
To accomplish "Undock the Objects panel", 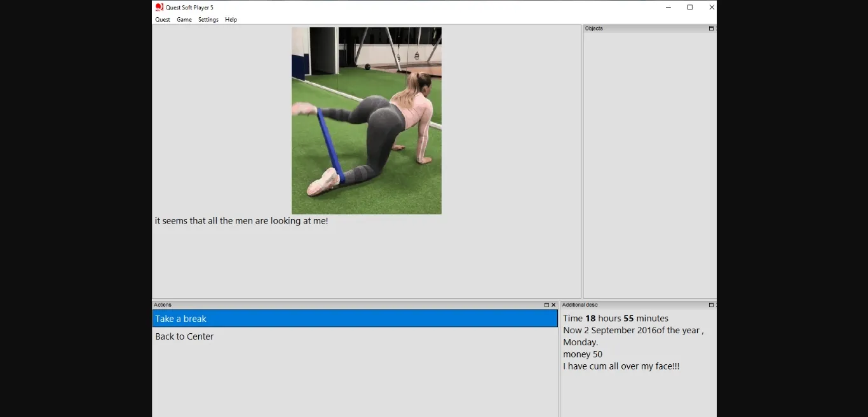I will (x=711, y=29).
